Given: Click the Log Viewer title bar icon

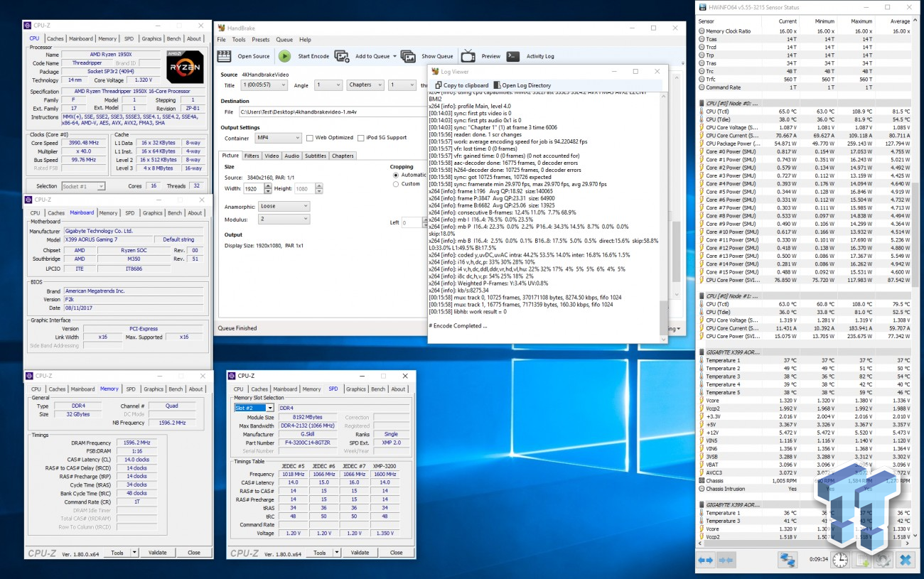Looking at the screenshot, I should (435, 71).
